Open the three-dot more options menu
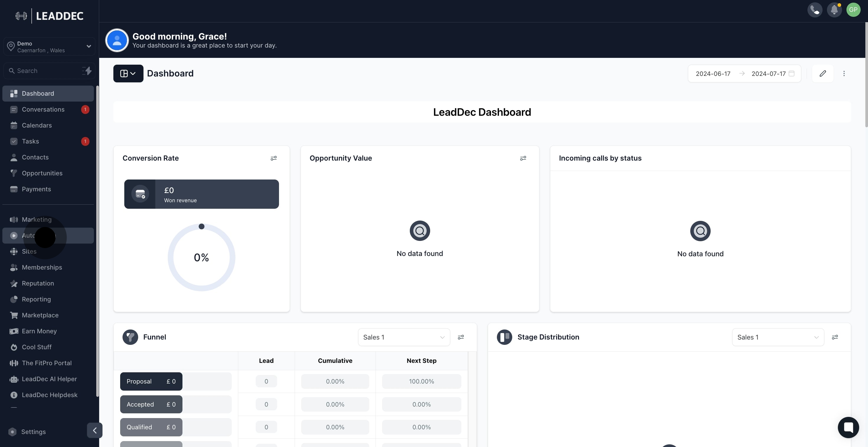 point(844,74)
